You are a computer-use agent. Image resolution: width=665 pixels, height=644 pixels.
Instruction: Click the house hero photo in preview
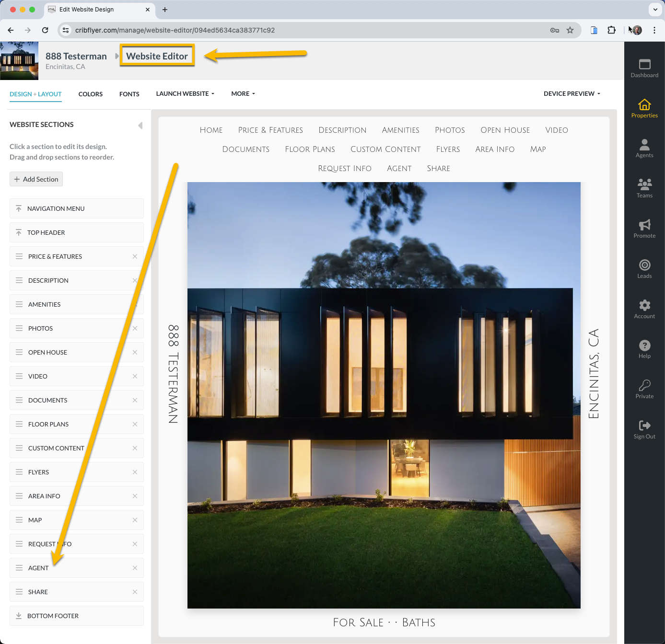(x=384, y=395)
